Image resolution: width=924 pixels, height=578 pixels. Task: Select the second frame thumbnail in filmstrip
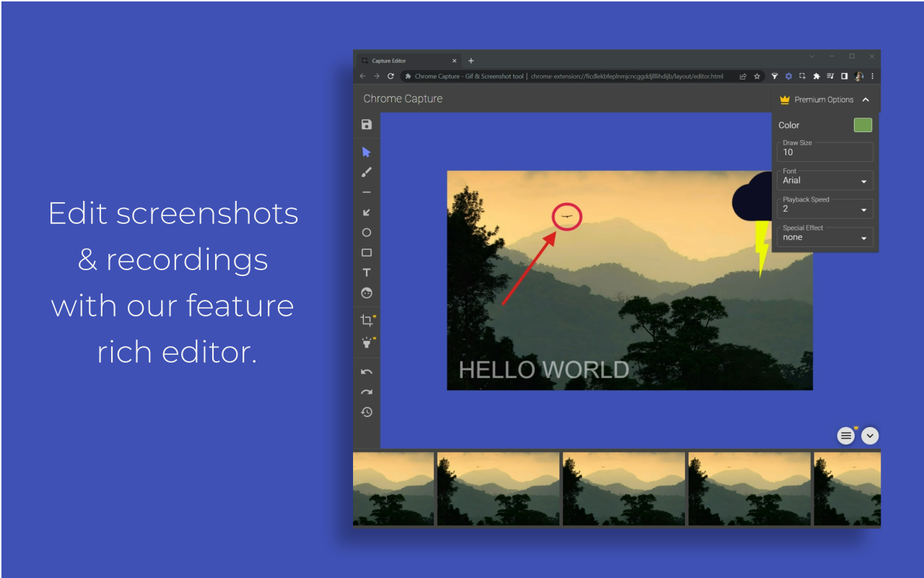498,489
